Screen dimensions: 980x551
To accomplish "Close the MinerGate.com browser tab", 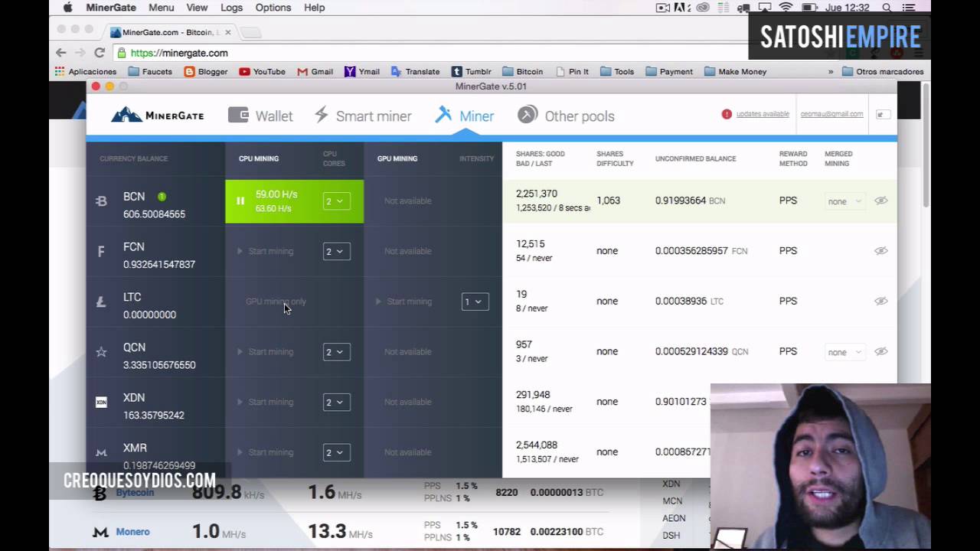I will [228, 32].
